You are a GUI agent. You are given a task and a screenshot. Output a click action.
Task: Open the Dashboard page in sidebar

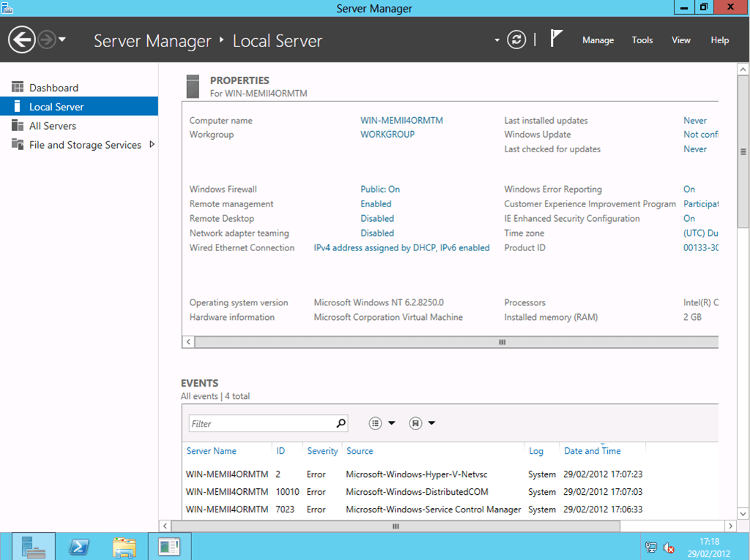(x=53, y=88)
